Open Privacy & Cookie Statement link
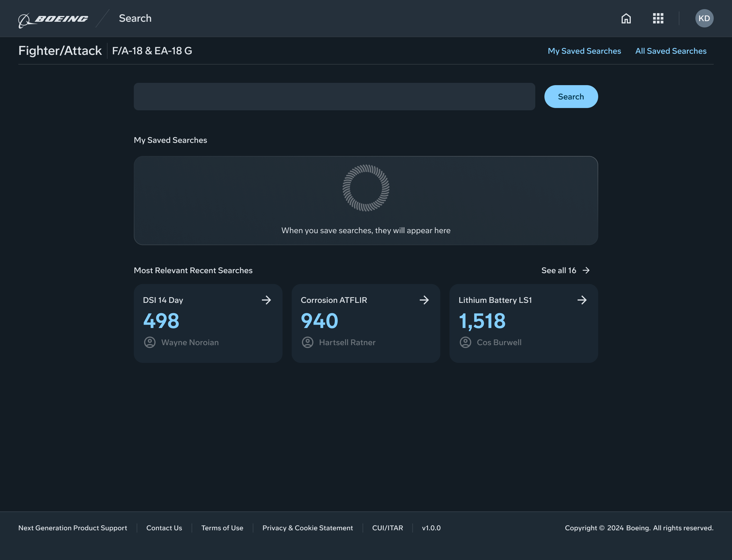 308,528
